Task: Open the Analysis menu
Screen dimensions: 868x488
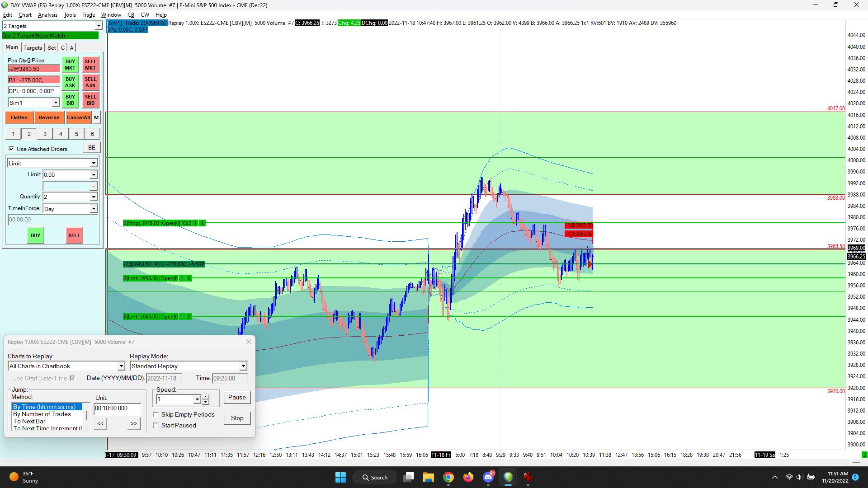Action: click(x=47, y=15)
